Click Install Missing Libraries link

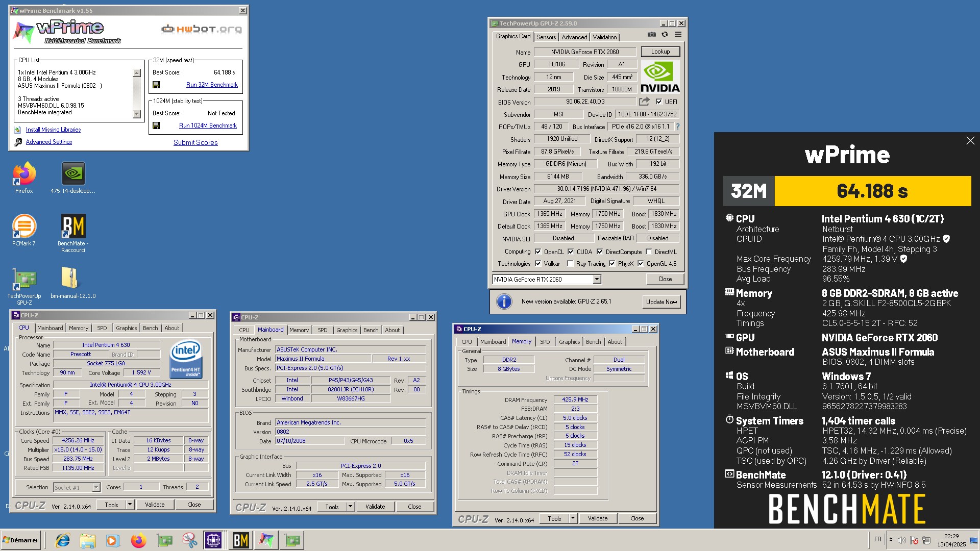53,130
